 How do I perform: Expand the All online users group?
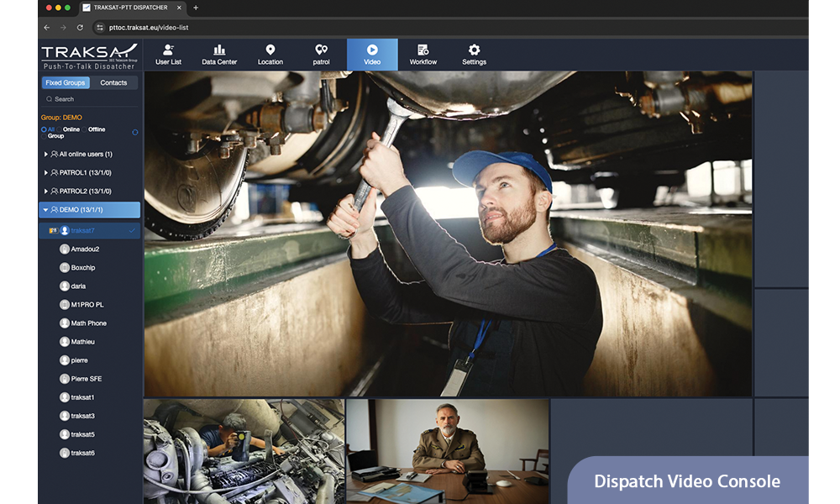(x=46, y=155)
